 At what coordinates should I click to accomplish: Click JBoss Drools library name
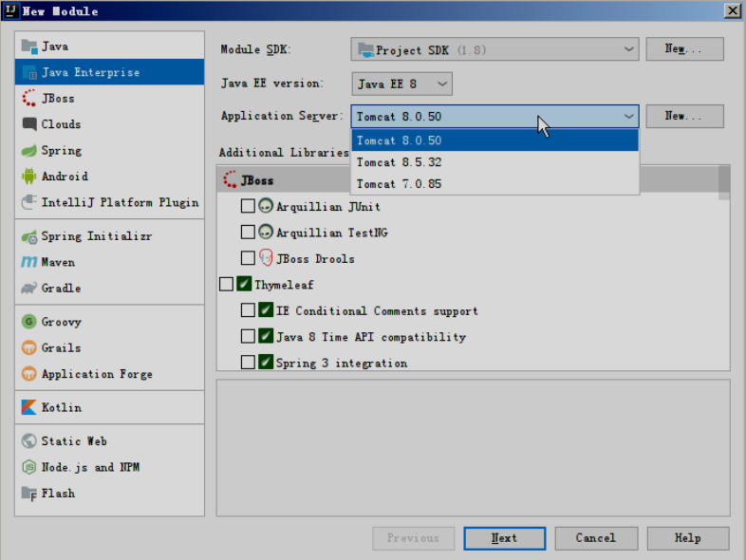tap(315, 259)
